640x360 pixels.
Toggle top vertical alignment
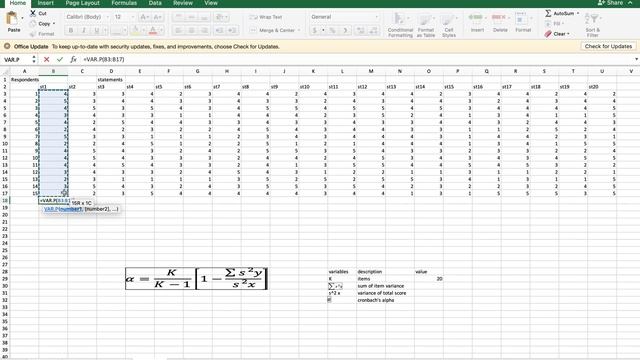coord(178,17)
